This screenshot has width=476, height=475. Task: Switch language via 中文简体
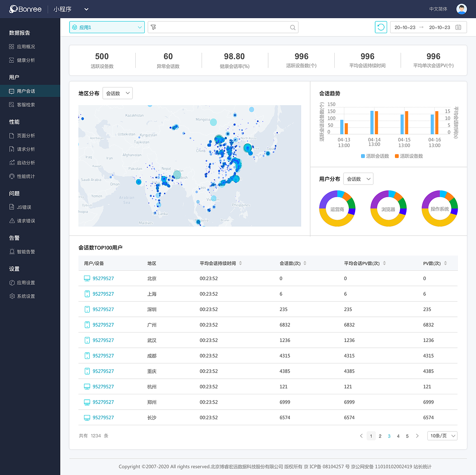click(438, 9)
